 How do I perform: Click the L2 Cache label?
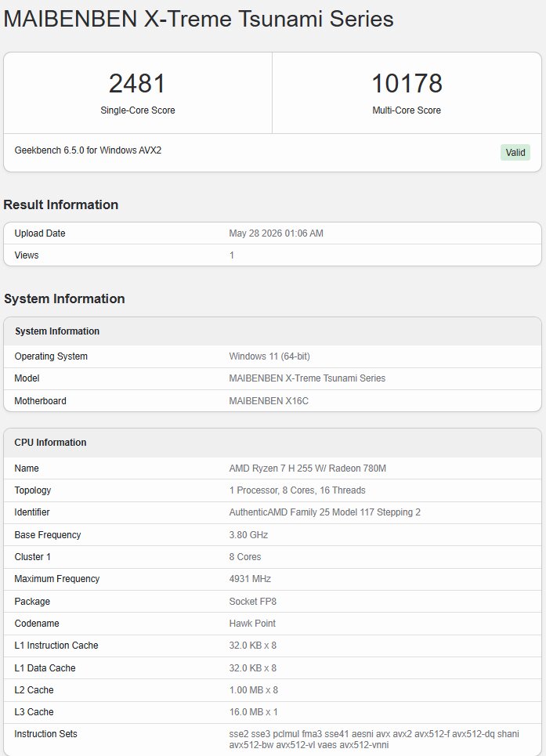pyautogui.click(x=34, y=690)
